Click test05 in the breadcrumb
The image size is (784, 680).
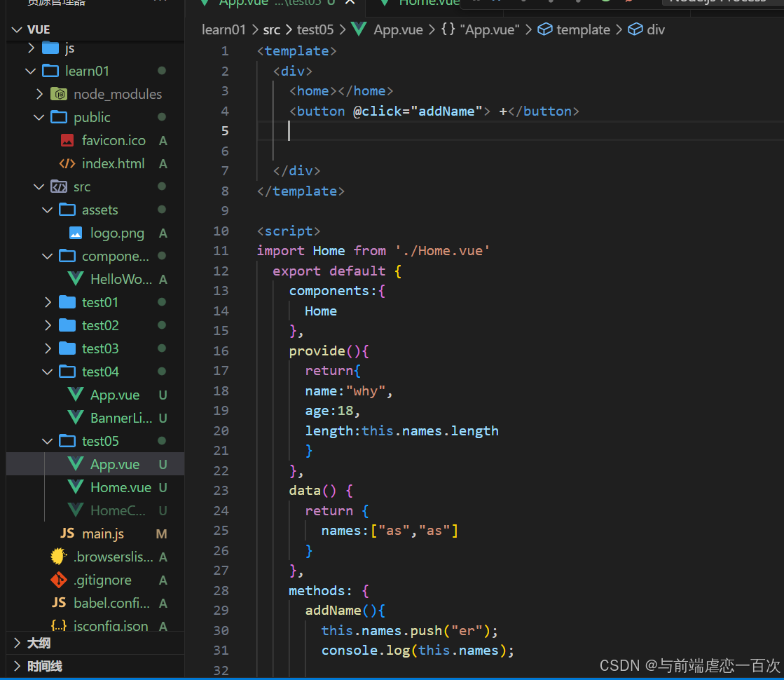coord(315,30)
